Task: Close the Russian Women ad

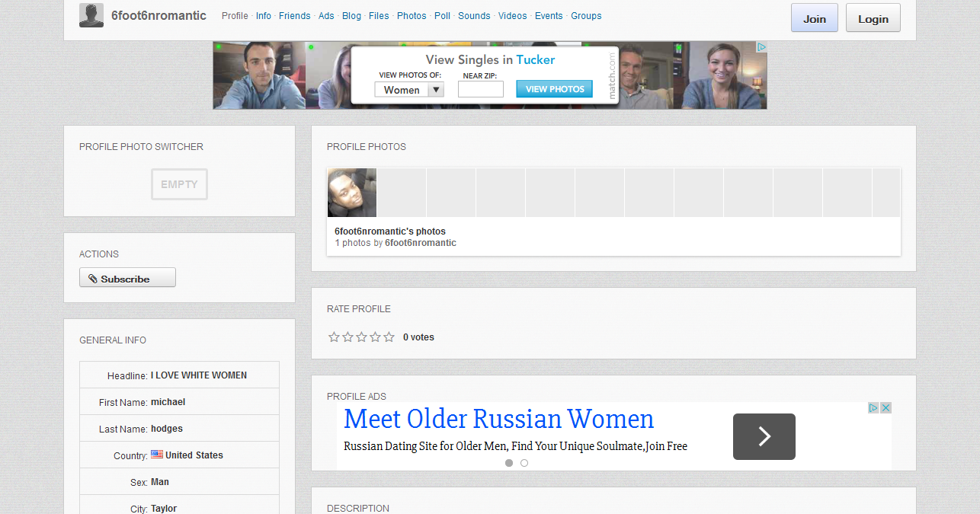Action: 886,408
